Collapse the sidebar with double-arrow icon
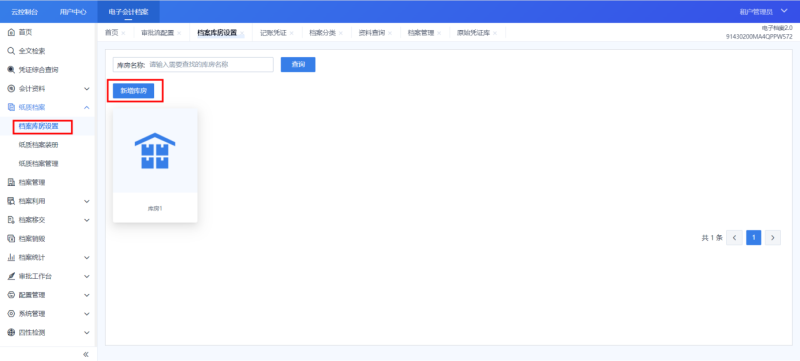800x361 pixels. [86, 354]
